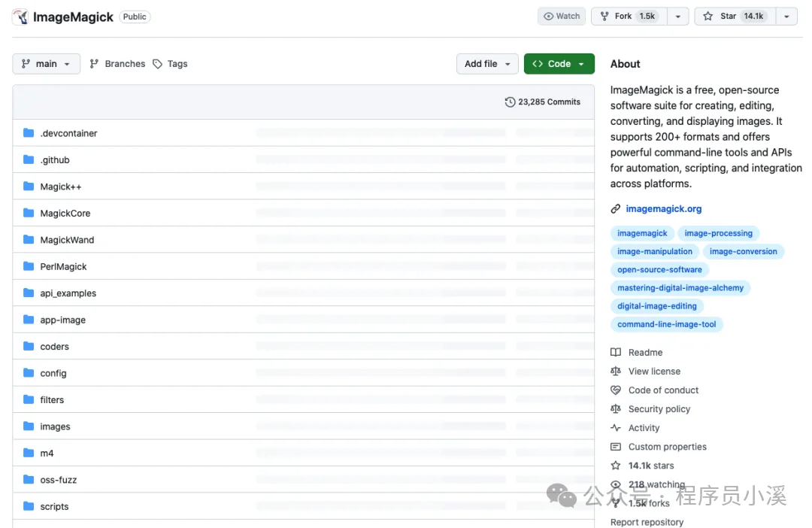This screenshot has height=528, width=812.
Task: Expand the Star lists dropdown arrow
Action: click(x=786, y=17)
